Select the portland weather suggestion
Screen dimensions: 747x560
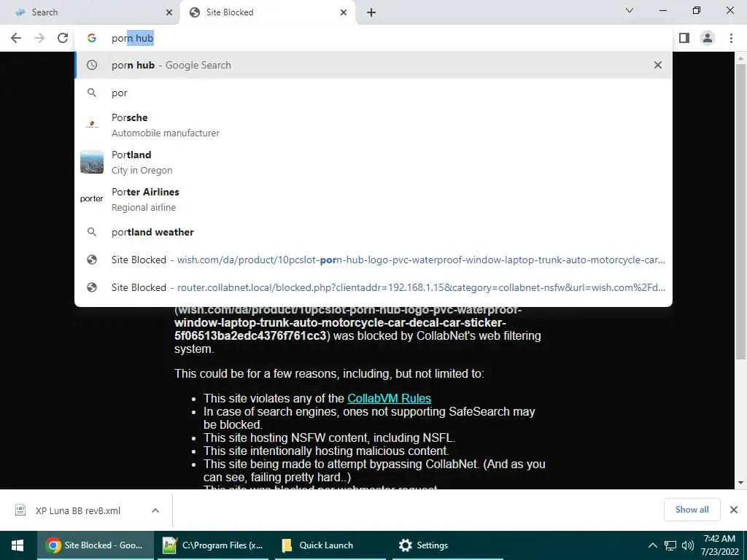coord(373,232)
